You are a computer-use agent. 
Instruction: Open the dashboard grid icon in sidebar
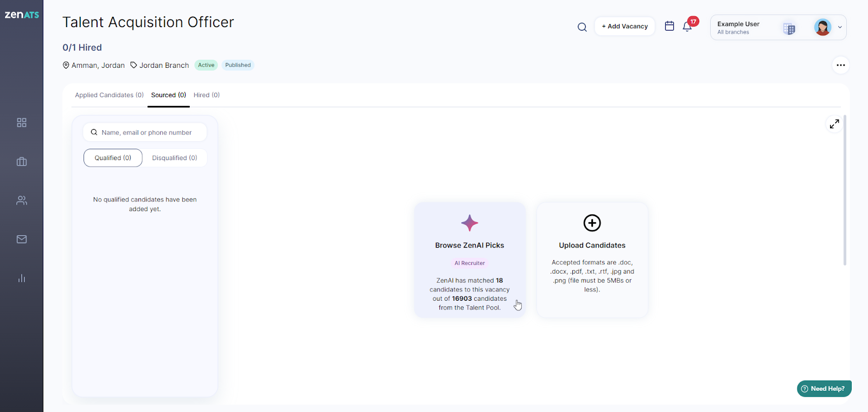22,123
